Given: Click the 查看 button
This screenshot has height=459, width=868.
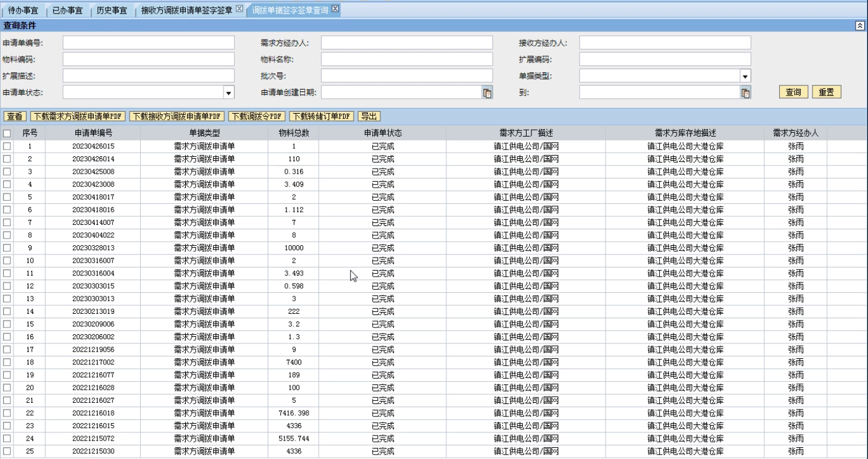Looking at the screenshot, I should [x=15, y=116].
